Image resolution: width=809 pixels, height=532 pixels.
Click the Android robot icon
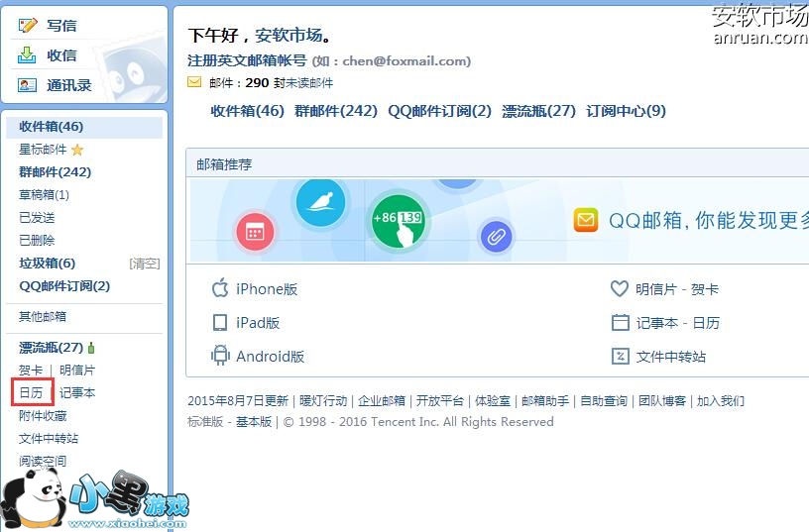[220, 356]
